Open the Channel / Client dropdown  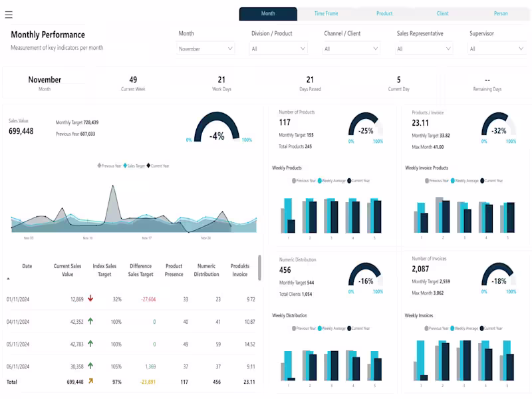pyautogui.click(x=352, y=48)
